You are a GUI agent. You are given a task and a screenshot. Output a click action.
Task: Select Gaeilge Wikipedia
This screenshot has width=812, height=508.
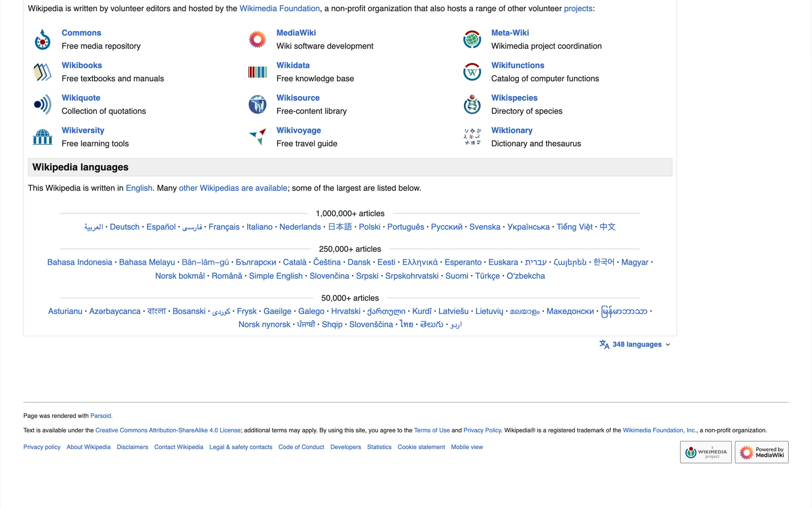click(277, 311)
